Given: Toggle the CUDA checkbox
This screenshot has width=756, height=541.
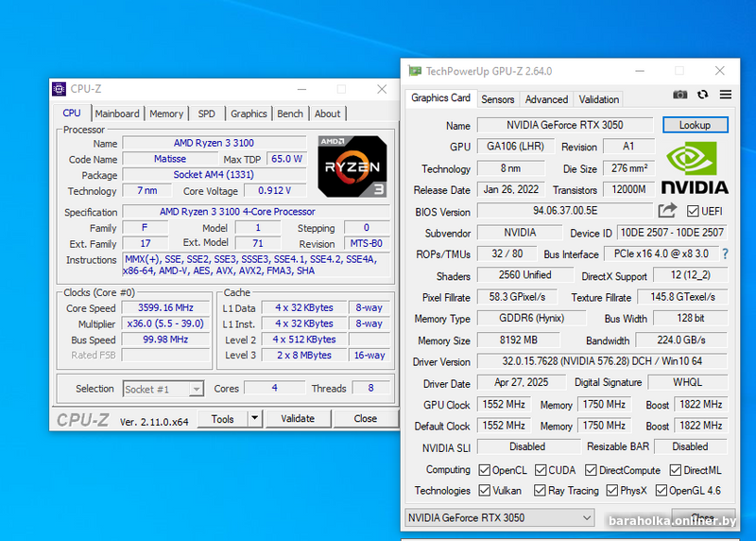Looking at the screenshot, I should coord(541,470).
